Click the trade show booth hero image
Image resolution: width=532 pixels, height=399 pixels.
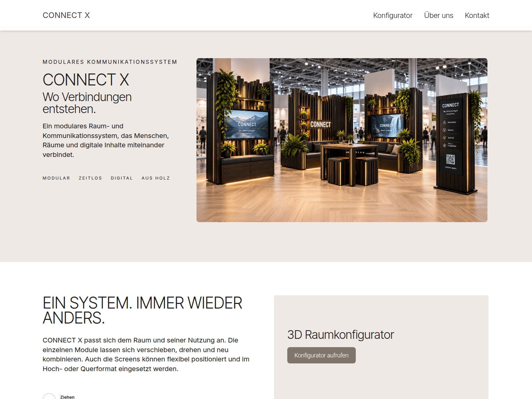click(x=342, y=140)
